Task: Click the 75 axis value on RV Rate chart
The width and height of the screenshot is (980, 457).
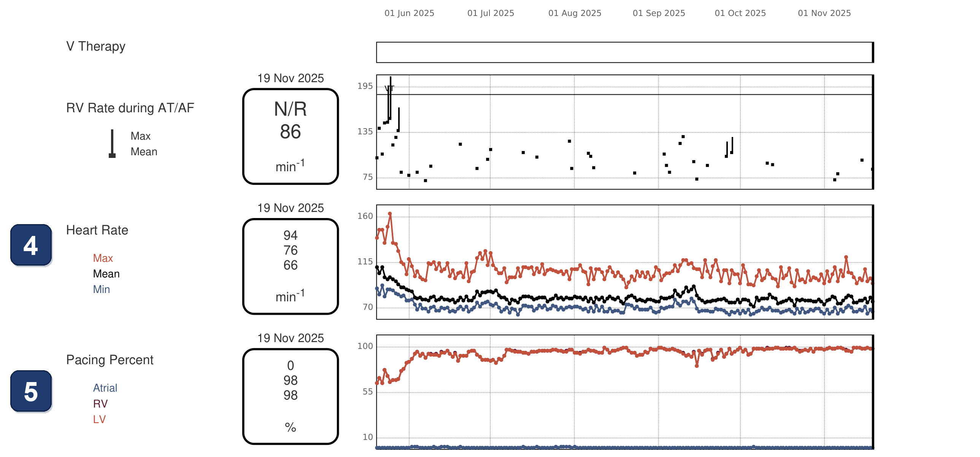Action: pyautogui.click(x=367, y=177)
